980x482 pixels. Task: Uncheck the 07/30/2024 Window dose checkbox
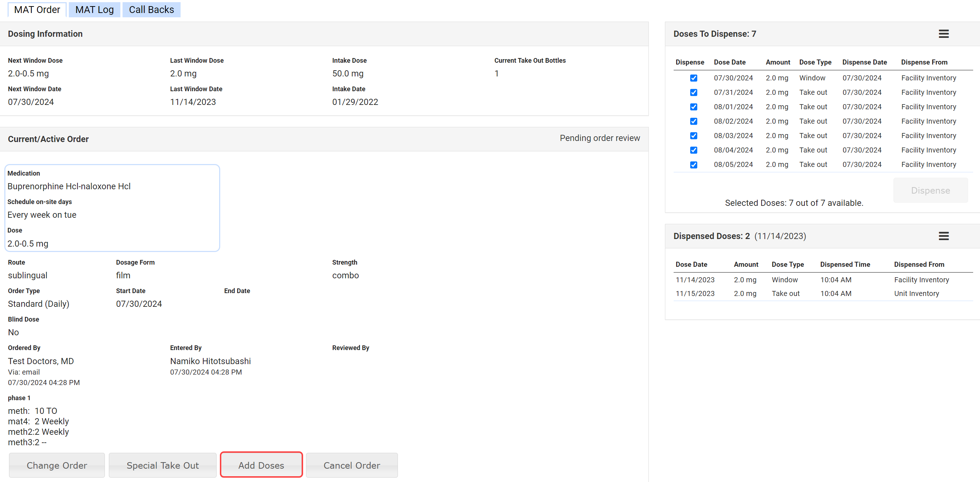pyautogui.click(x=693, y=78)
